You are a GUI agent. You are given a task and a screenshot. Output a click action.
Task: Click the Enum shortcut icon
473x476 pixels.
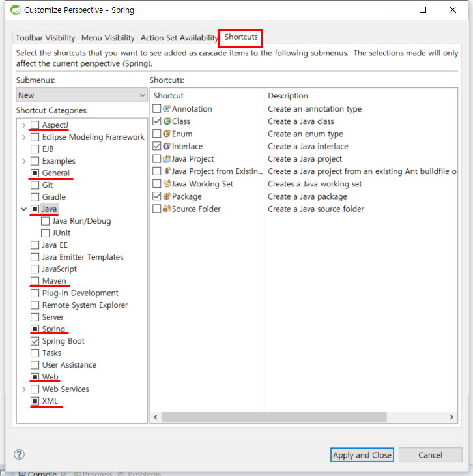point(167,134)
